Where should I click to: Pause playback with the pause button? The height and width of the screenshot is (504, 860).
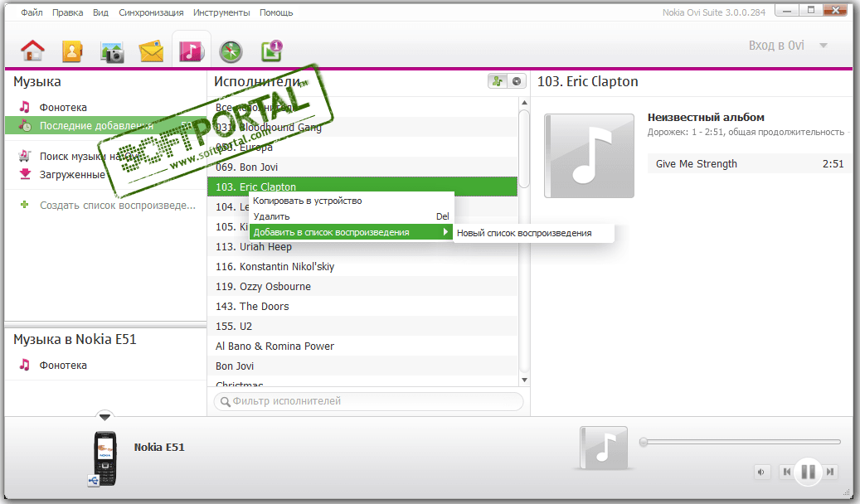(x=808, y=471)
